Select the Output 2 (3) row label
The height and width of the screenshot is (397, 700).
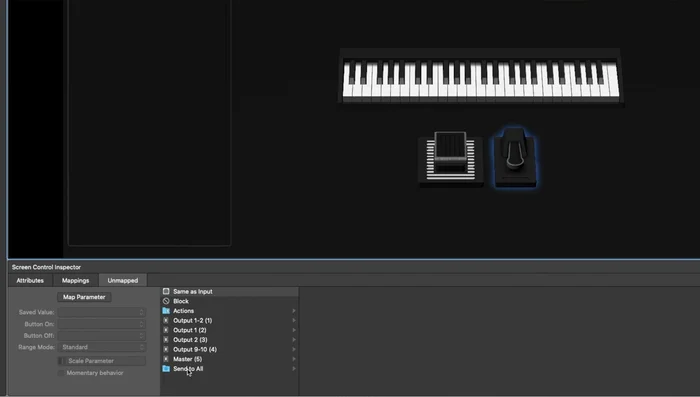190,340
